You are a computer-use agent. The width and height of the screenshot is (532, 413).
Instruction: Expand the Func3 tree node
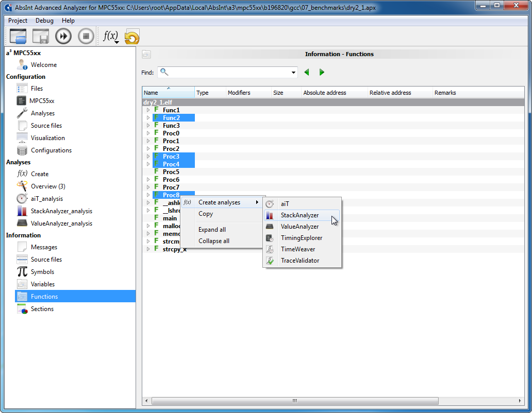click(148, 125)
